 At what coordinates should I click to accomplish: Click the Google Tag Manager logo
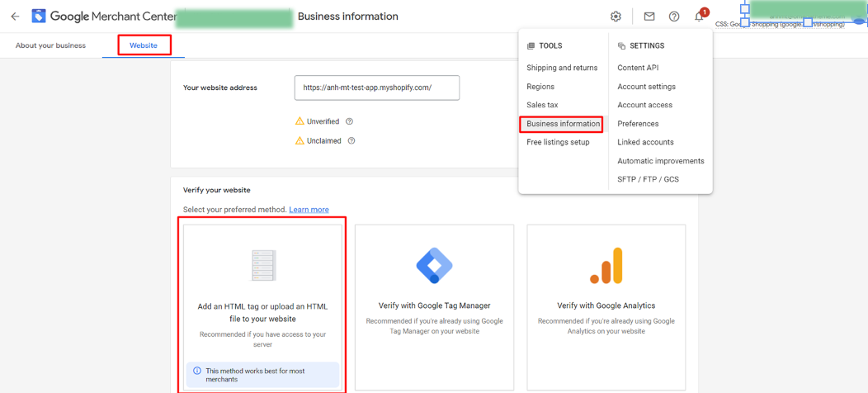point(435,264)
